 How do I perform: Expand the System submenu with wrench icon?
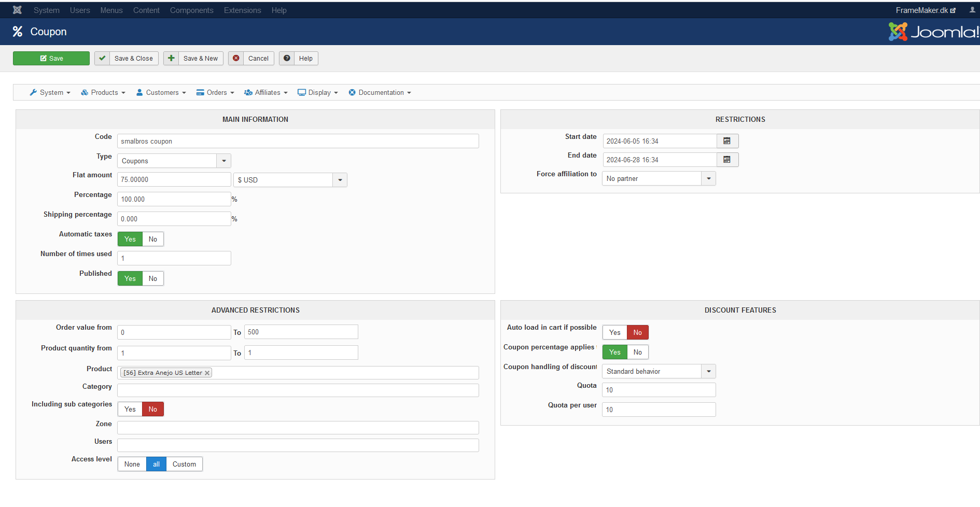(50, 92)
